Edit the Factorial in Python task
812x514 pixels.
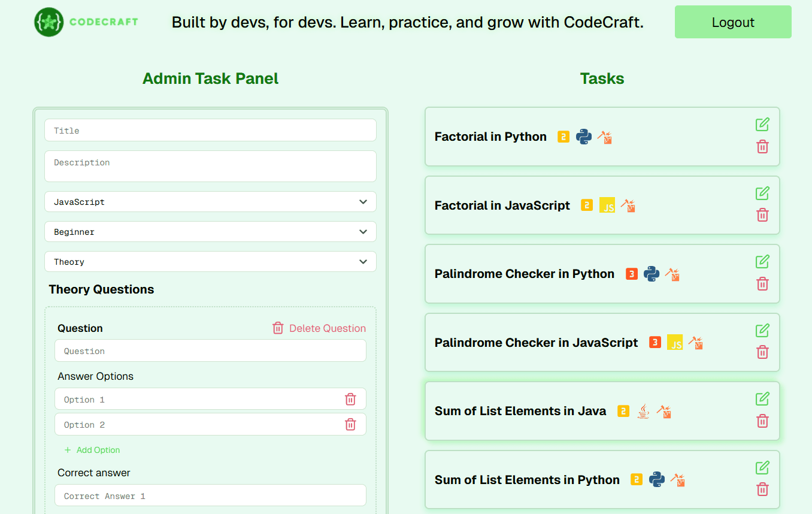[762, 125]
